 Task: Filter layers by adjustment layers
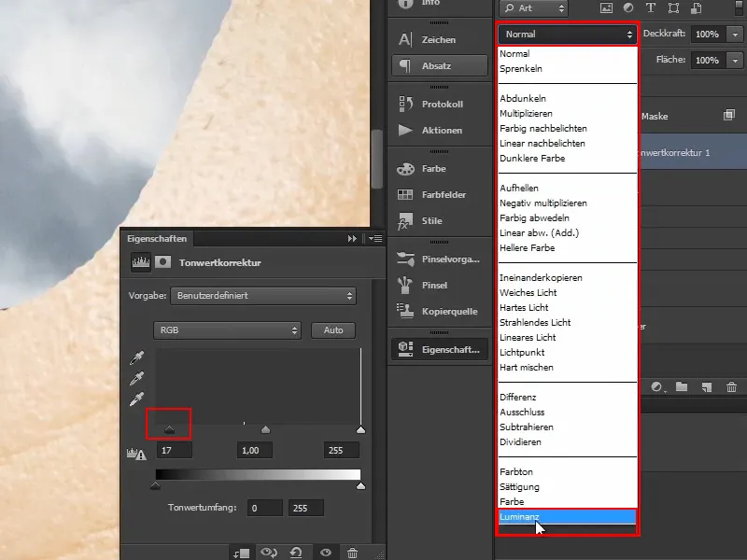628,7
